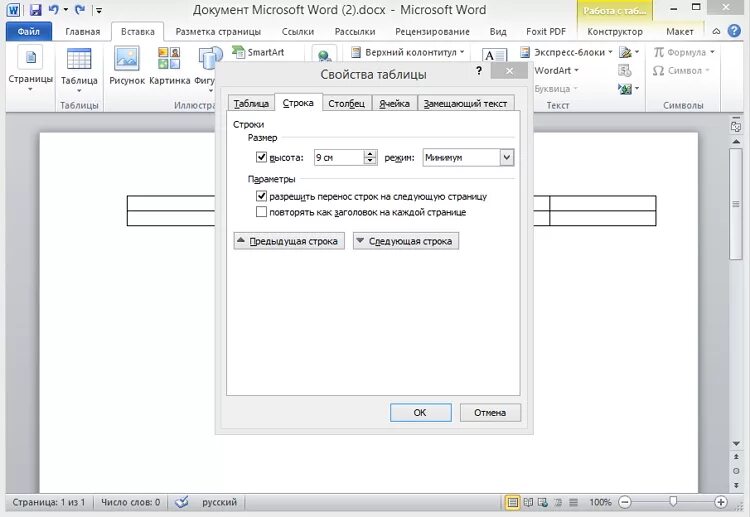Expand Символ dropdown arrow
750x517 pixels.
(707, 70)
